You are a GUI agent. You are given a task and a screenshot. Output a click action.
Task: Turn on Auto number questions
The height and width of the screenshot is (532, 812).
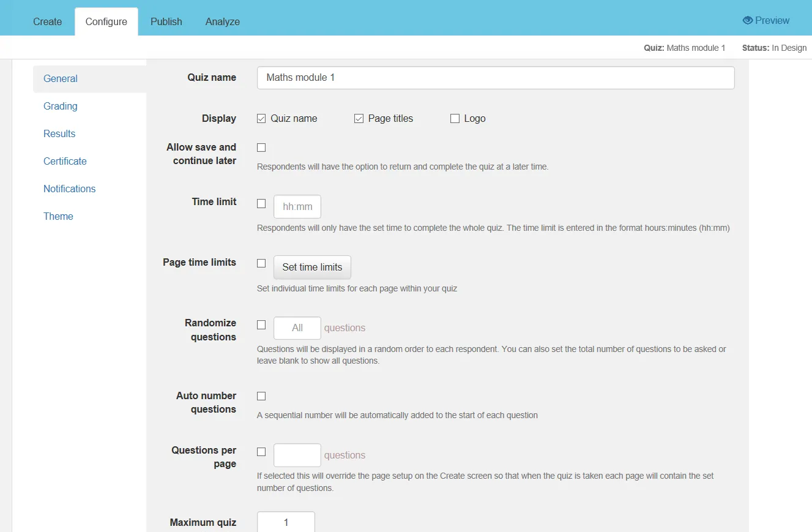click(261, 396)
